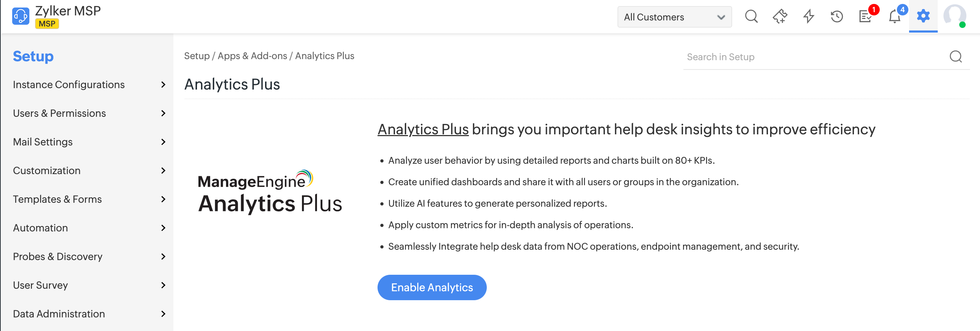
Task: Open quick actions lightning bolt icon
Action: 808,17
